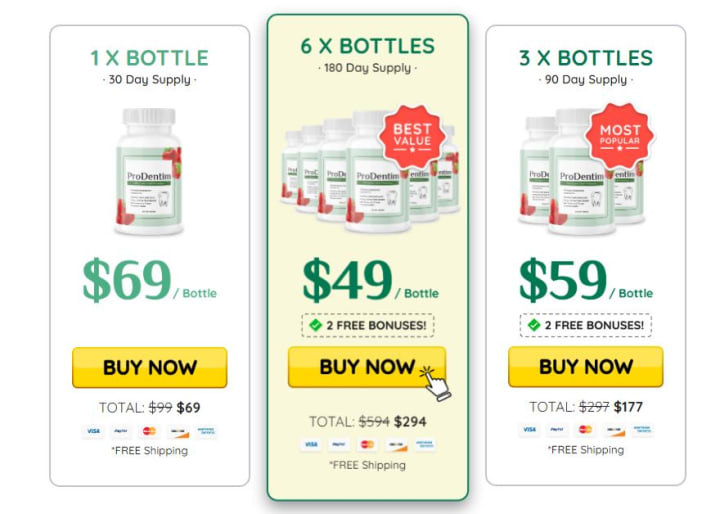Click the Visa icon under 3 bottles offer

[x=529, y=429]
